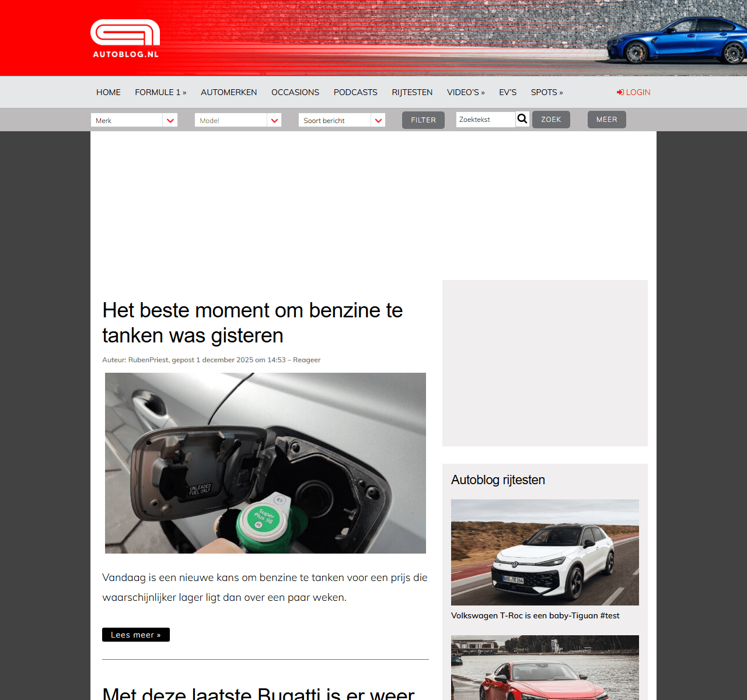This screenshot has height=700, width=747.
Task: Open the Merk dropdown
Action: (x=134, y=120)
